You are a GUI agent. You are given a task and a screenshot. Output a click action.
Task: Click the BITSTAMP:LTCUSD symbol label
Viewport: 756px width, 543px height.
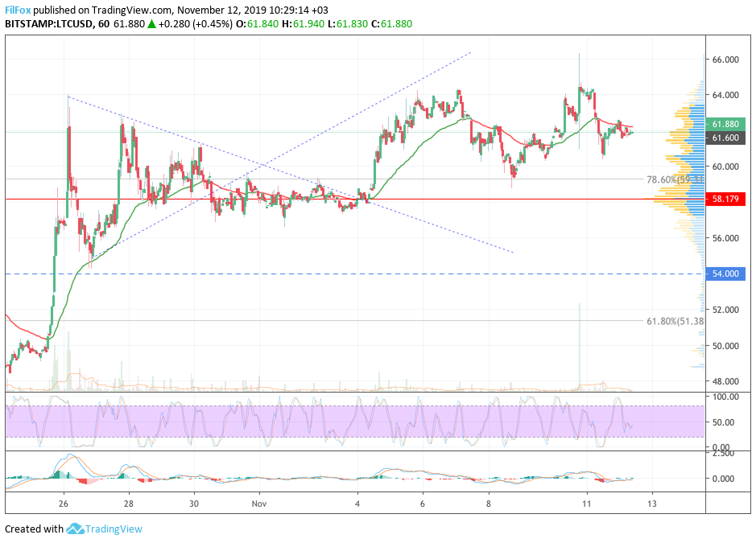48,24
